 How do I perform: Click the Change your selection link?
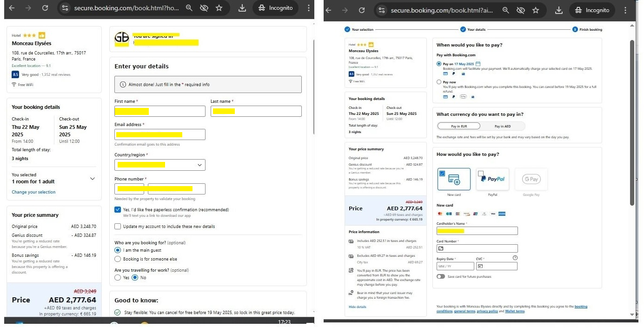coord(33,192)
